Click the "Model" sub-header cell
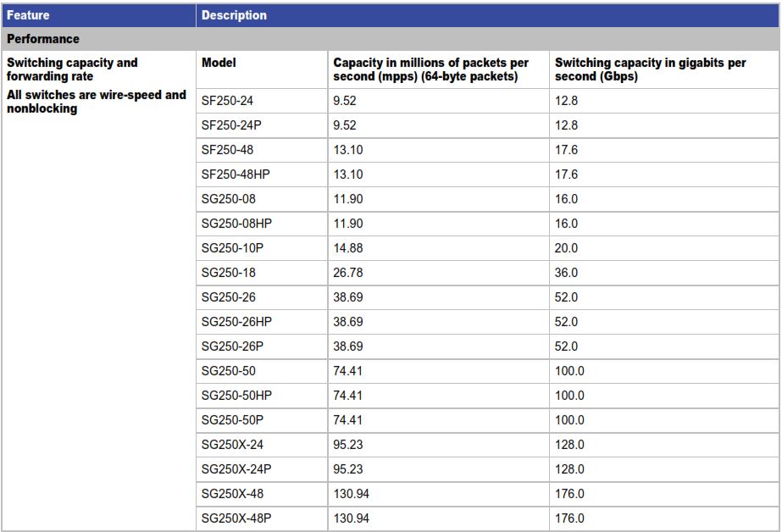782x532 pixels. (x=262, y=69)
